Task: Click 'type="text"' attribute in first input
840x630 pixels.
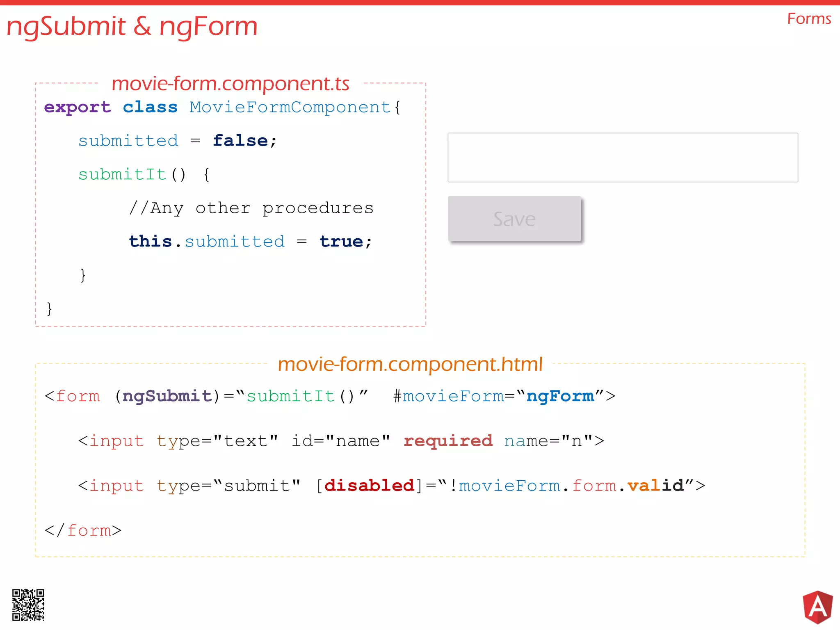Action: (217, 441)
